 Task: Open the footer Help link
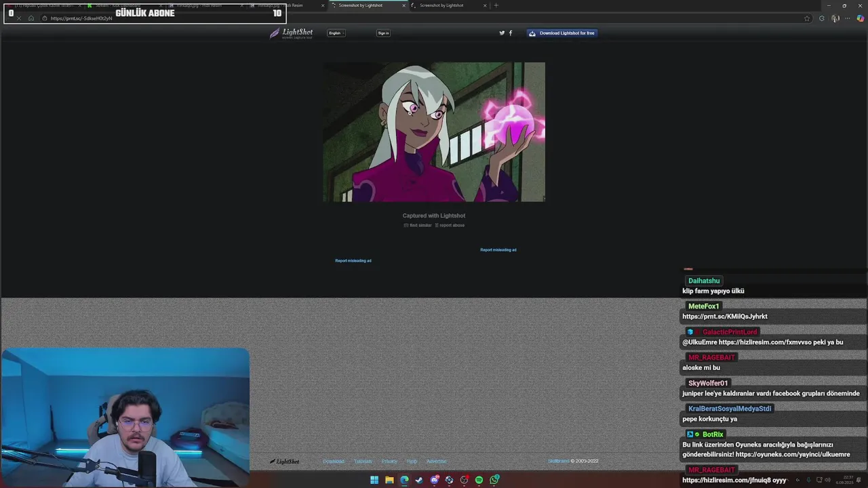point(412,462)
